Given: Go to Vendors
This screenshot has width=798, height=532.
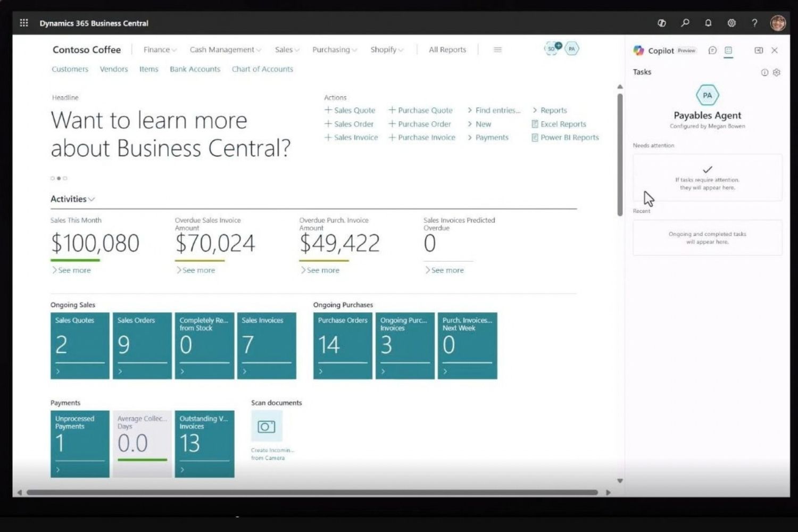Looking at the screenshot, I should [x=114, y=69].
